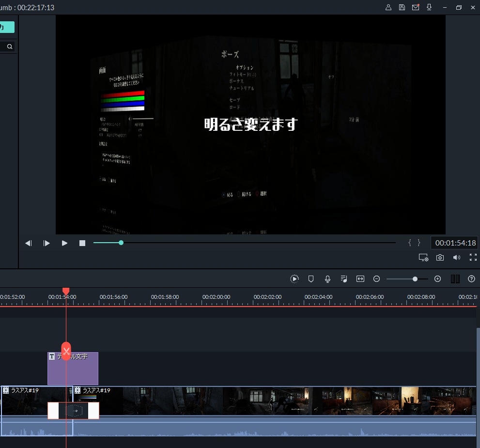The width and height of the screenshot is (480, 448).
Task: Click the teal button at top-left
Action: point(7,27)
